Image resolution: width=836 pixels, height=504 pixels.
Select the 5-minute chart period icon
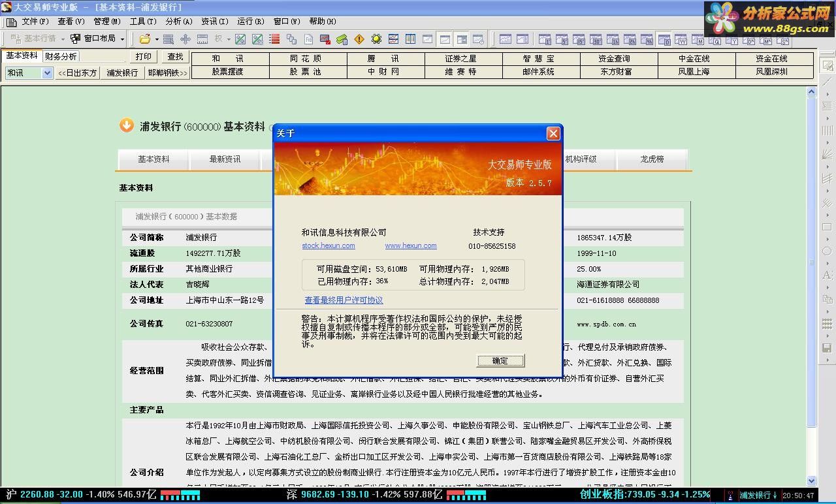coord(562,39)
